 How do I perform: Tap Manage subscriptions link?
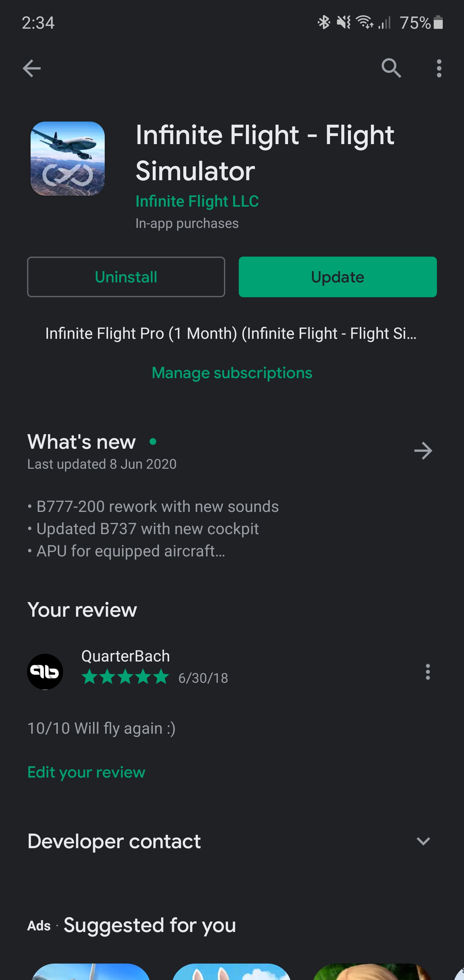point(232,373)
